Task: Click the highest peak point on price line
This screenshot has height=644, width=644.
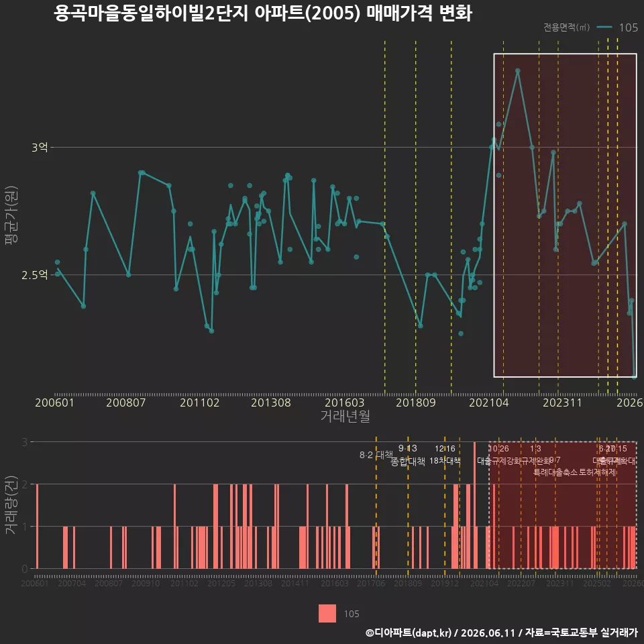Action: click(x=517, y=70)
